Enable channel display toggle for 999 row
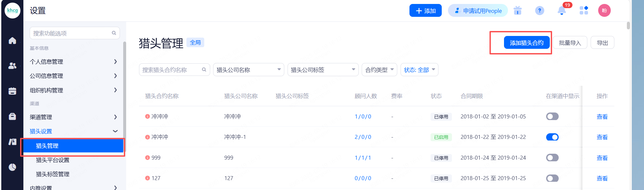This screenshot has height=190, width=644. tap(552, 158)
